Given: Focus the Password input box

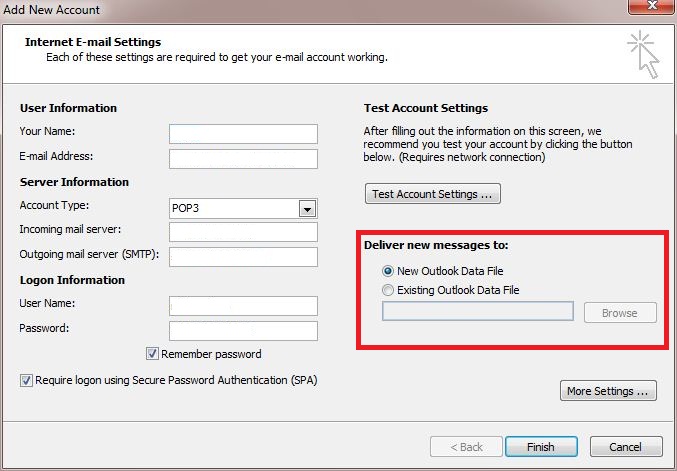Looking at the screenshot, I should tap(243, 331).
